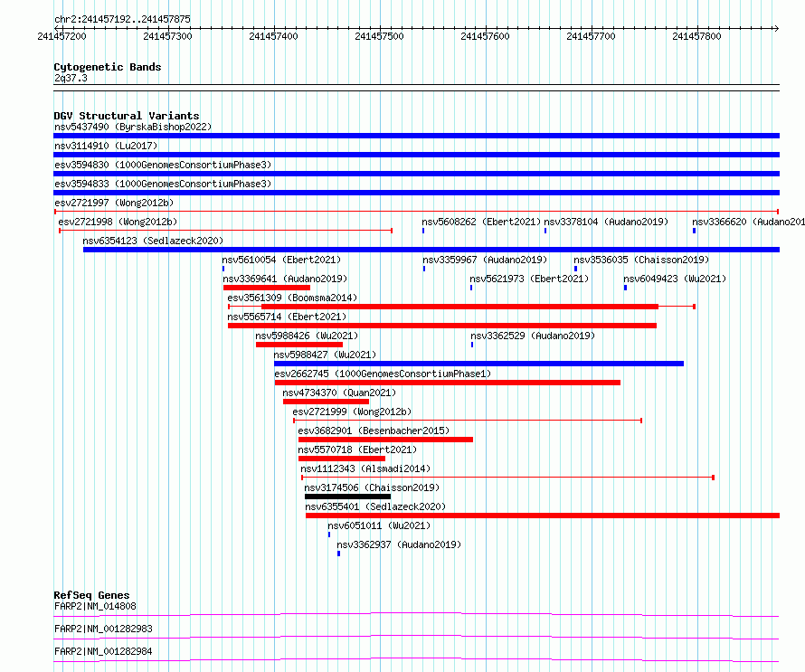Click nsv5988427 (Wu2021) label
Viewport: 805px width, 672px height.
click(x=325, y=355)
